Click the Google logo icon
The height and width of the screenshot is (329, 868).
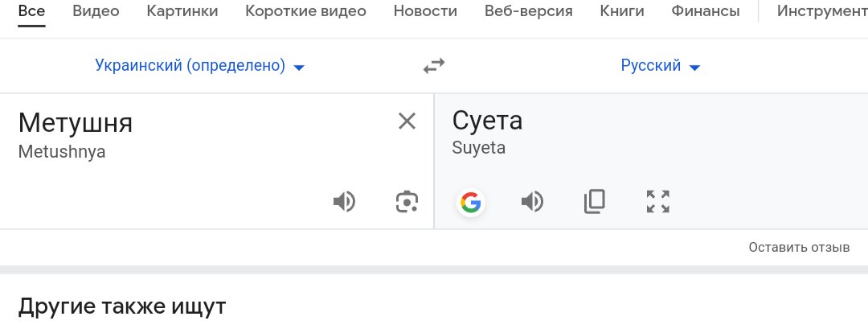click(x=471, y=202)
